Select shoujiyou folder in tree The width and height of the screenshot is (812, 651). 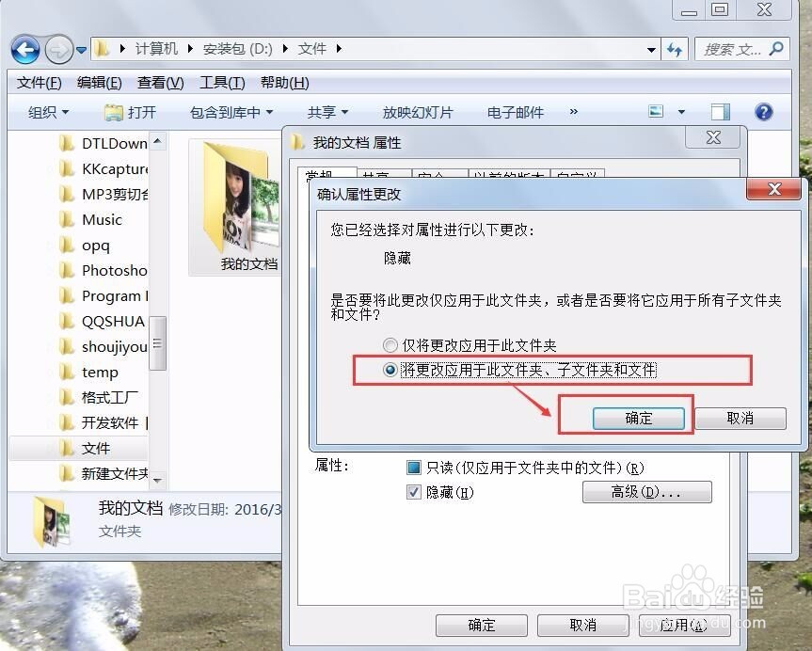(x=104, y=346)
